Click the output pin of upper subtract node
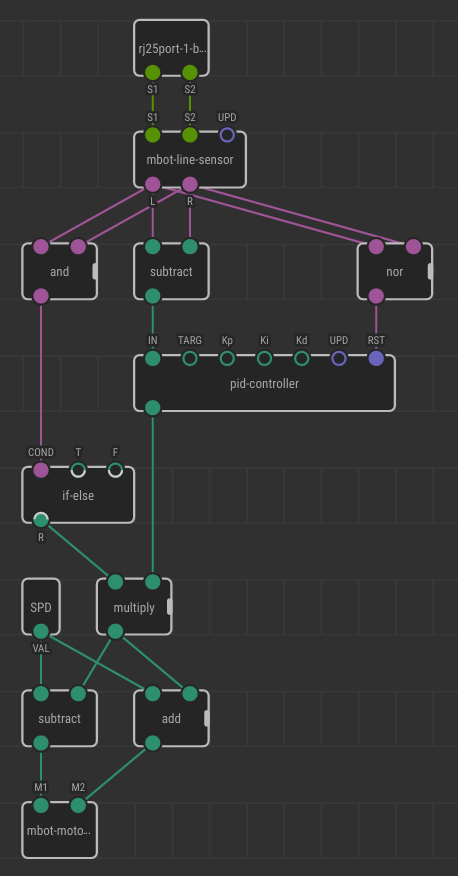This screenshot has height=876, width=458. [152, 296]
